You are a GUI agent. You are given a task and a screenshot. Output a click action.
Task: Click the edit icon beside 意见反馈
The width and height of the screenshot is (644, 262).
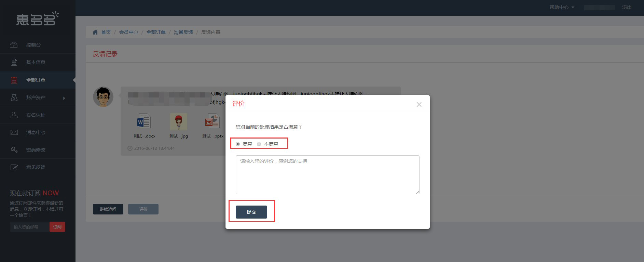point(14,167)
